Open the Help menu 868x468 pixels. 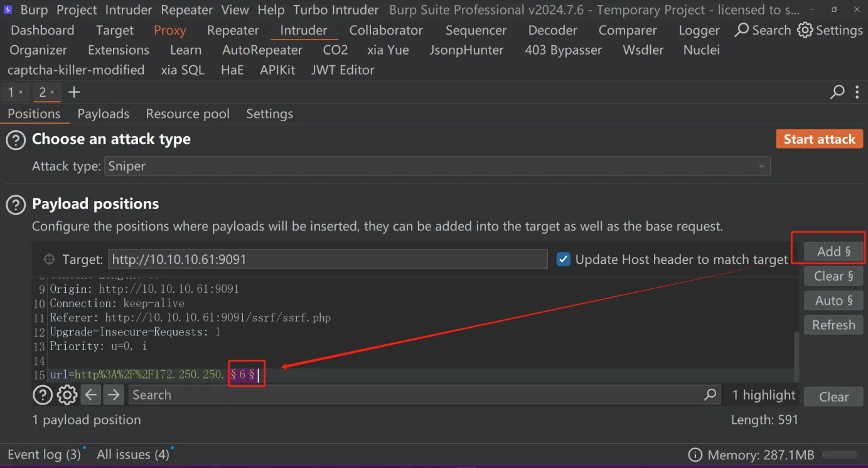pos(271,10)
